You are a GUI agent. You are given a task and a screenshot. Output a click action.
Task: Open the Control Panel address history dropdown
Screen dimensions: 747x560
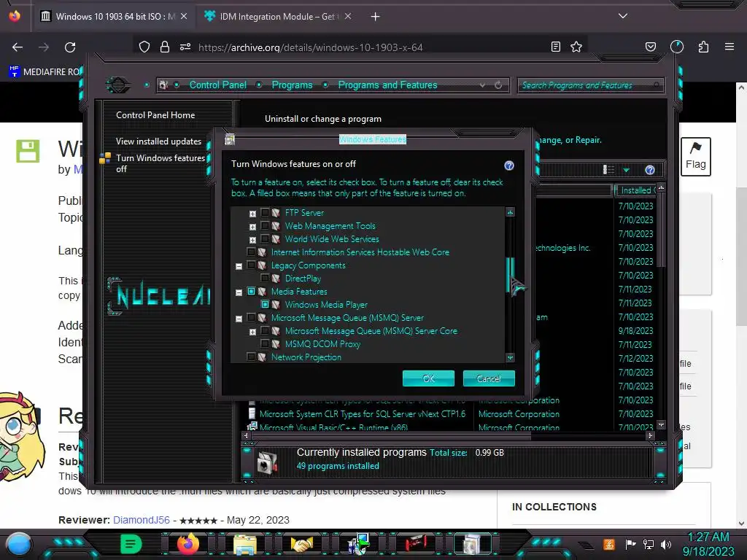pyautogui.click(x=483, y=85)
